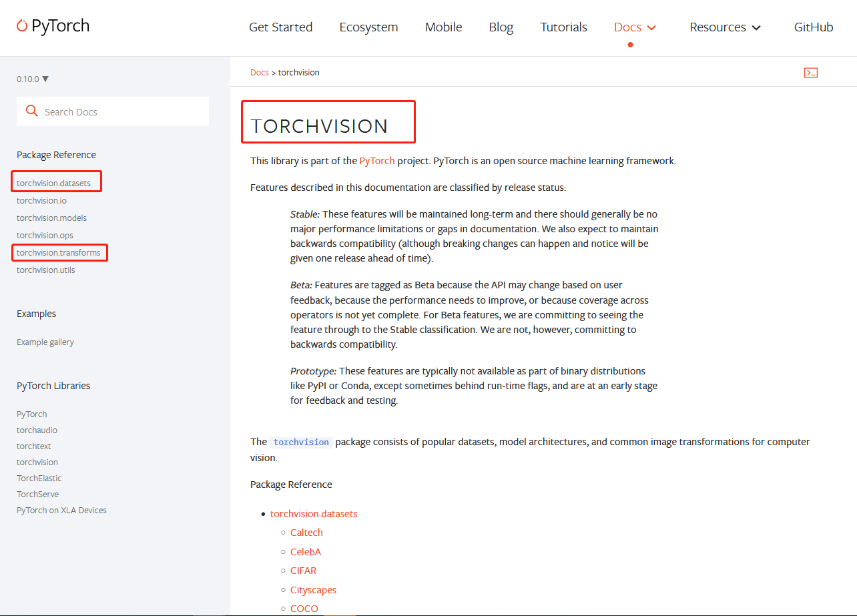Open torchvision.utils in the sidebar
This screenshot has height=616, width=857.
(46, 270)
